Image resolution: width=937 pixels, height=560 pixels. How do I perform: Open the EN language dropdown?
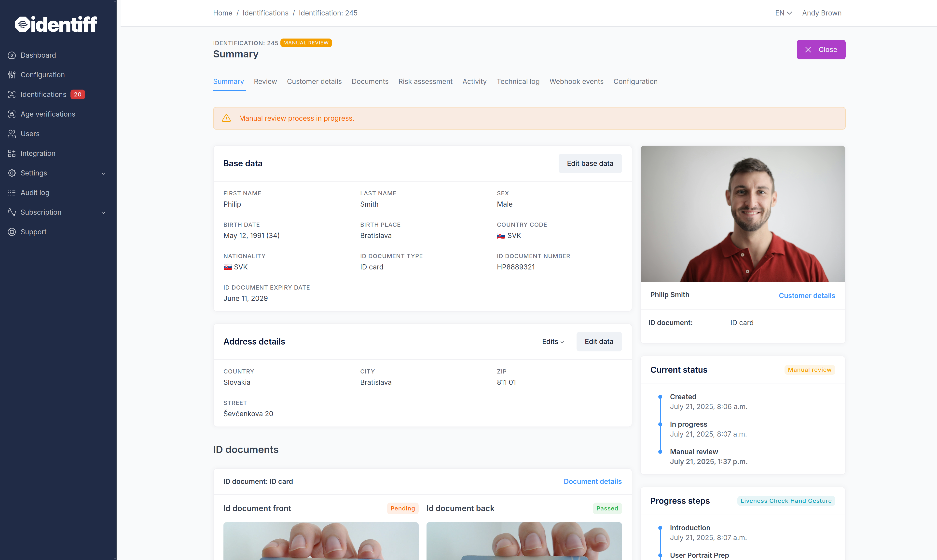pyautogui.click(x=783, y=13)
